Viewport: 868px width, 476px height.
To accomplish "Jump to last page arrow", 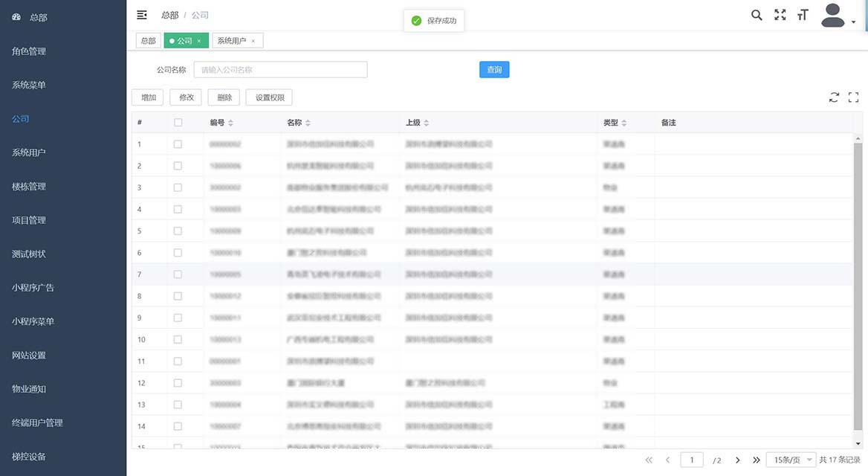I will tap(757, 460).
